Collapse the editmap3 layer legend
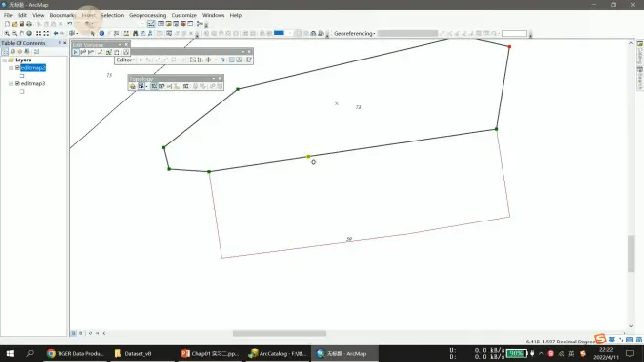 tap(11, 83)
